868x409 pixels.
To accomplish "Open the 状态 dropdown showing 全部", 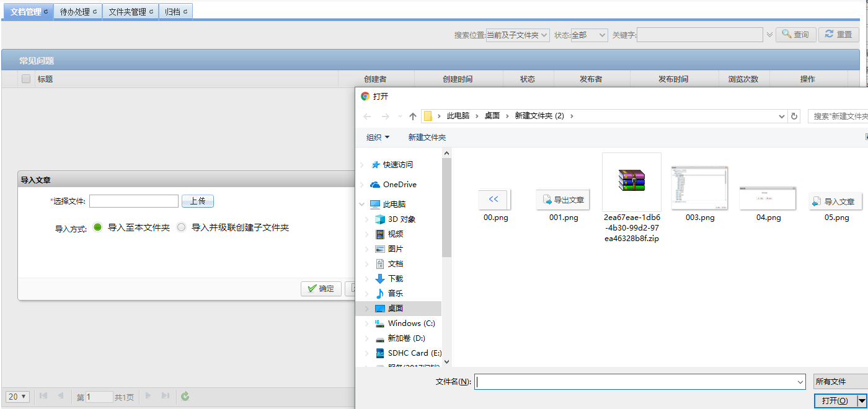I will (x=588, y=35).
